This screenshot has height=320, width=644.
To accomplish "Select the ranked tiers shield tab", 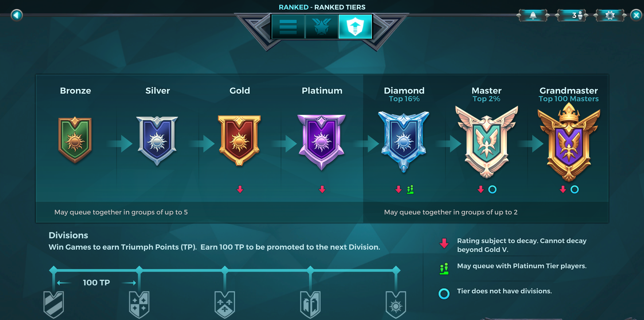I will click(355, 27).
